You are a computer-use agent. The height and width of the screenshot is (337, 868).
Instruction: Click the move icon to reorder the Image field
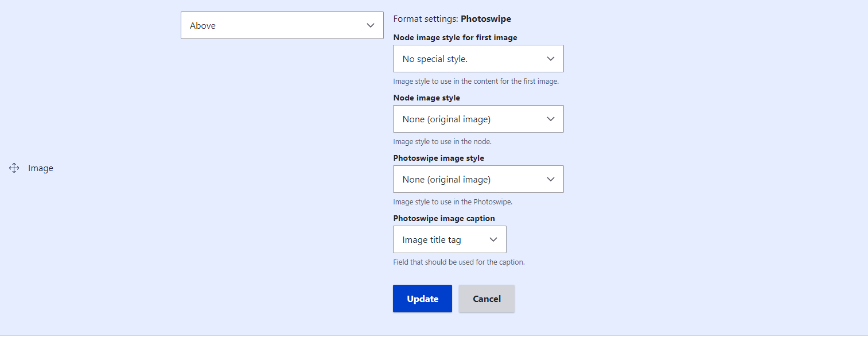tap(14, 168)
